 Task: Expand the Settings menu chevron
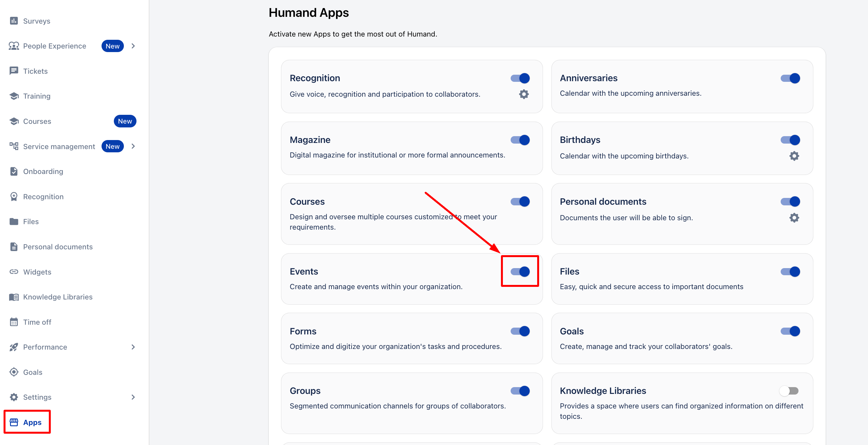(x=133, y=397)
